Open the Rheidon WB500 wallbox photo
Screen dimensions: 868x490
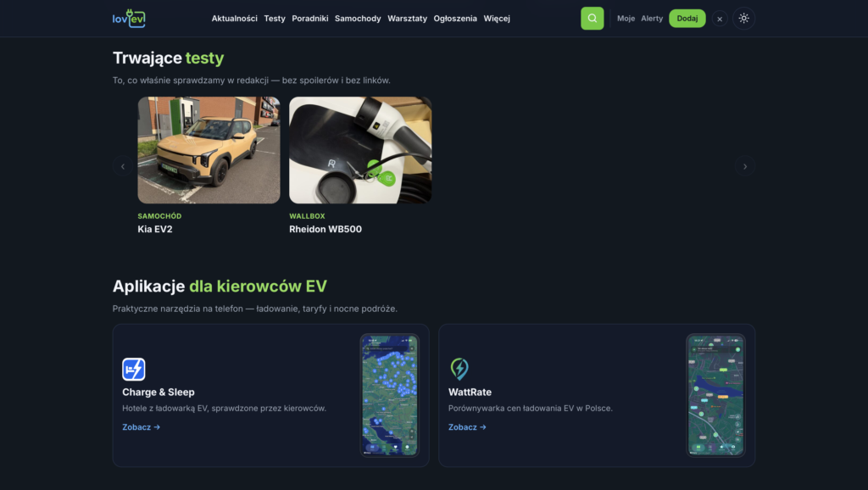click(x=359, y=150)
